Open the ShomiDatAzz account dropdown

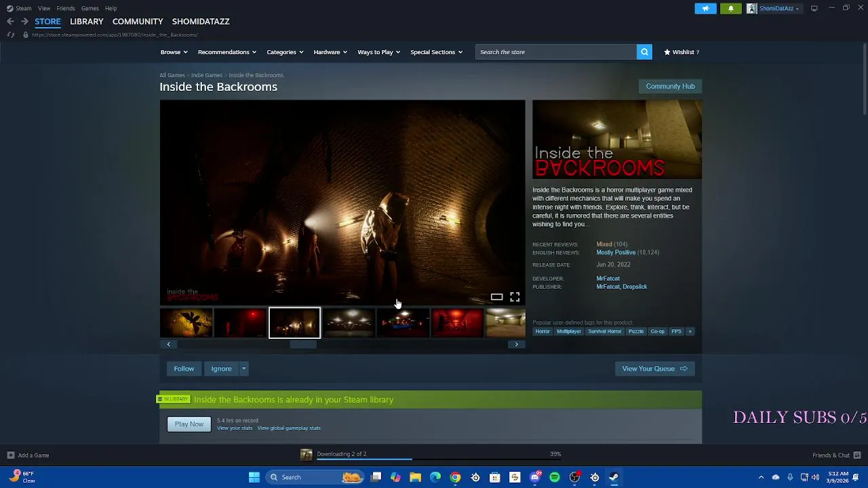[774, 9]
